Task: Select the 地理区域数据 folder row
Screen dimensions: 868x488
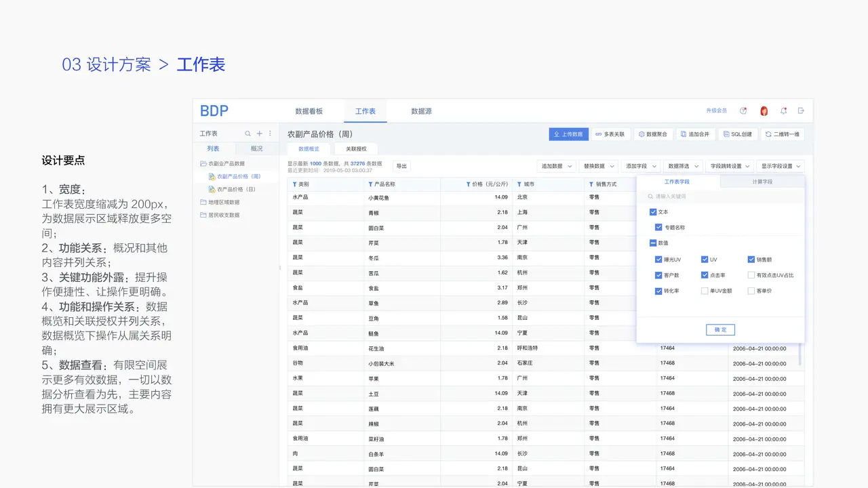Action: pyautogui.click(x=237, y=202)
